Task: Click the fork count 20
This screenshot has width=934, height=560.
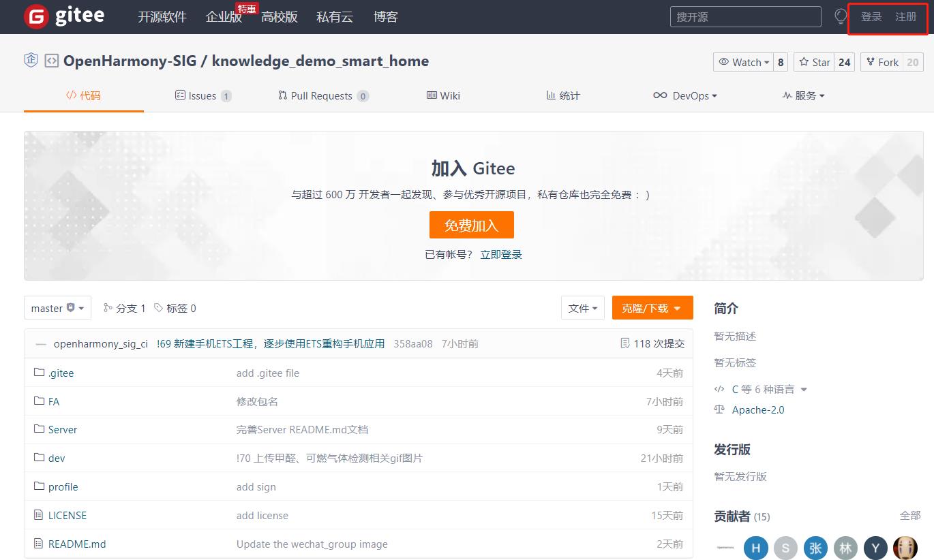Action: (x=913, y=62)
